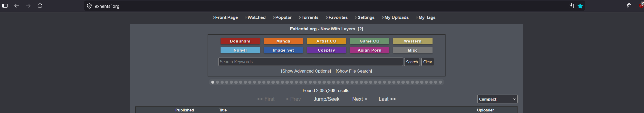The width and height of the screenshot is (644, 113).
Task: Click the [?] help link
Action: click(x=360, y=29)
